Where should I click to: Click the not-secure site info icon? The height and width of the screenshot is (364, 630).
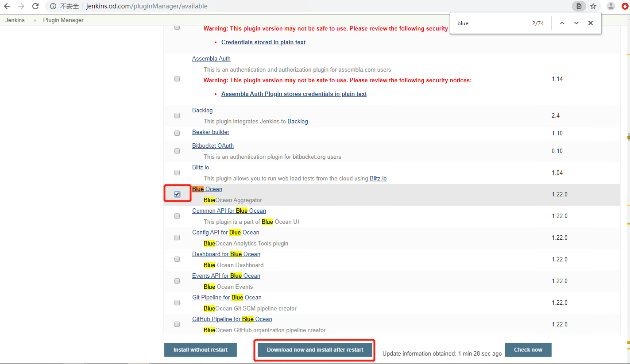coord(53,6)
